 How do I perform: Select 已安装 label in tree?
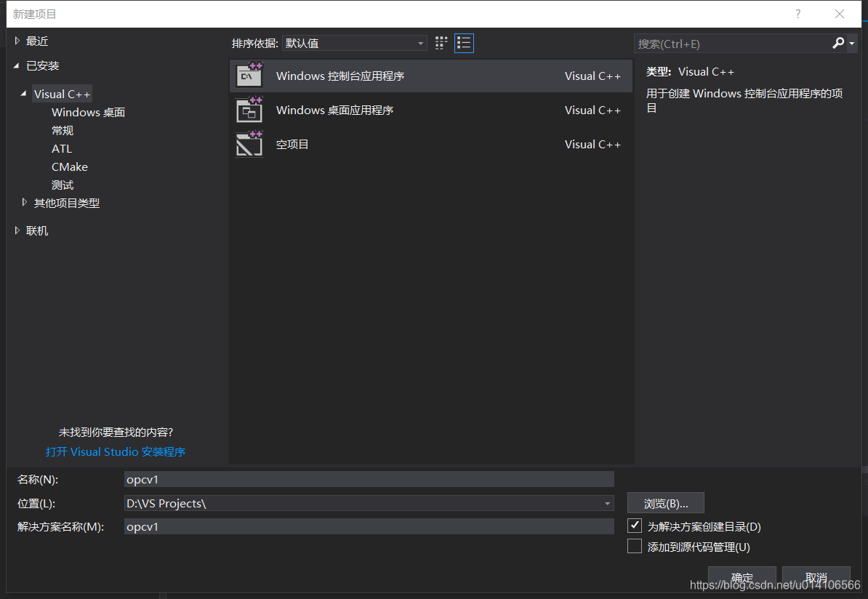tap(43, 66)
